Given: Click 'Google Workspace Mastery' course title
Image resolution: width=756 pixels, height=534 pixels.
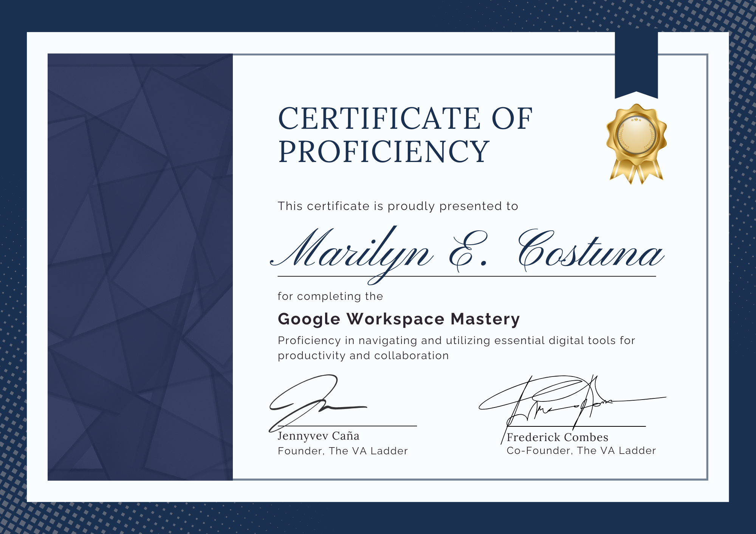Looking at the screenshot, I should pos(399,319).
